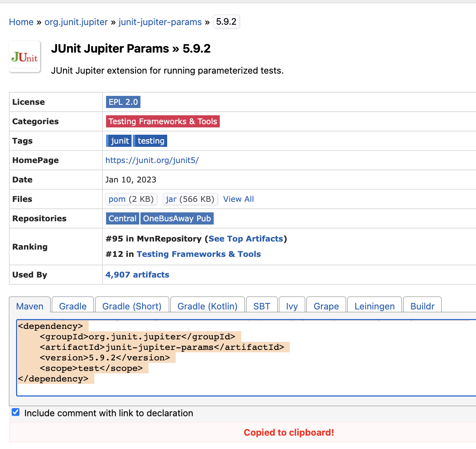Viewport: 476px width, 449px height.
Task: Download the pom (2 KB) file
Action: pos(131,199)
